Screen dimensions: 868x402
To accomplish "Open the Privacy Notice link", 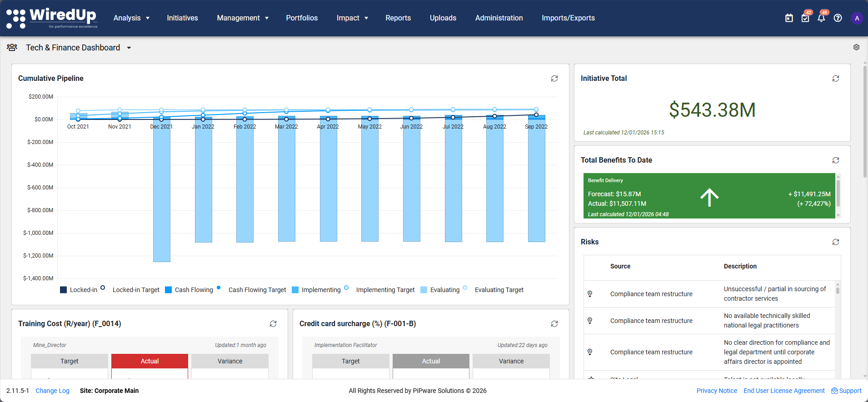I will 717,391.
